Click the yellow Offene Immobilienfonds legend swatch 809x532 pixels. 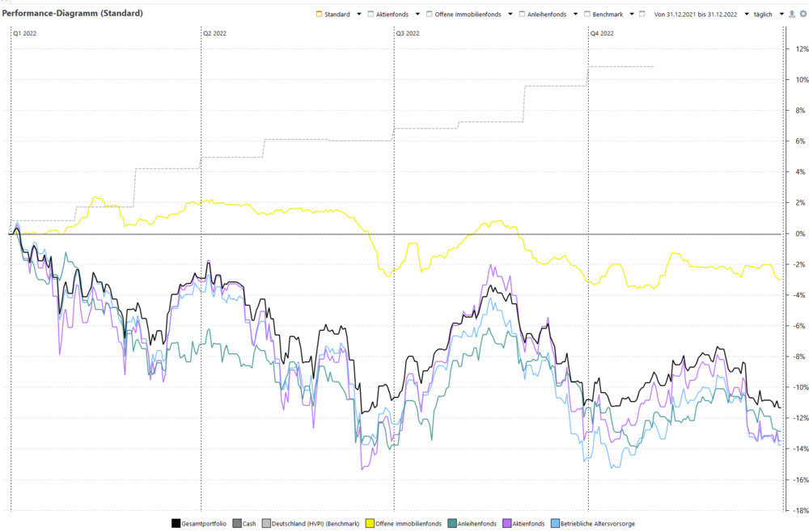click(x=370, y=523)
